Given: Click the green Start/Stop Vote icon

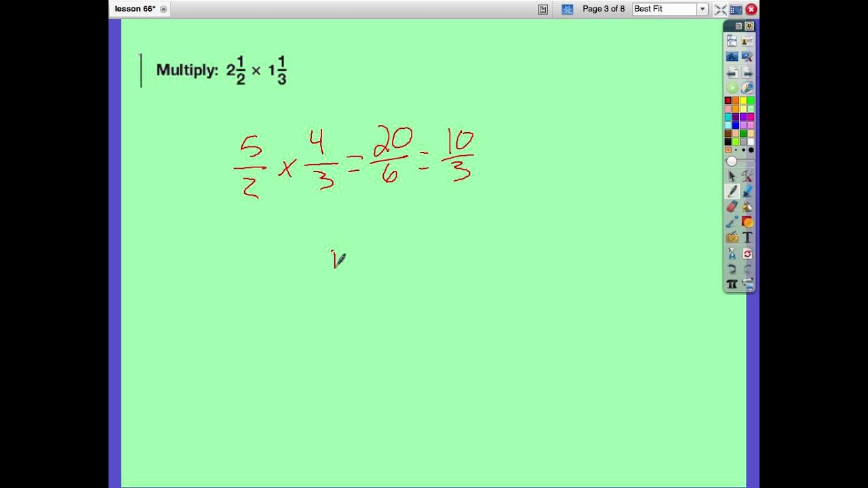Looking at the screenshot, I should [x=732, y=87].
